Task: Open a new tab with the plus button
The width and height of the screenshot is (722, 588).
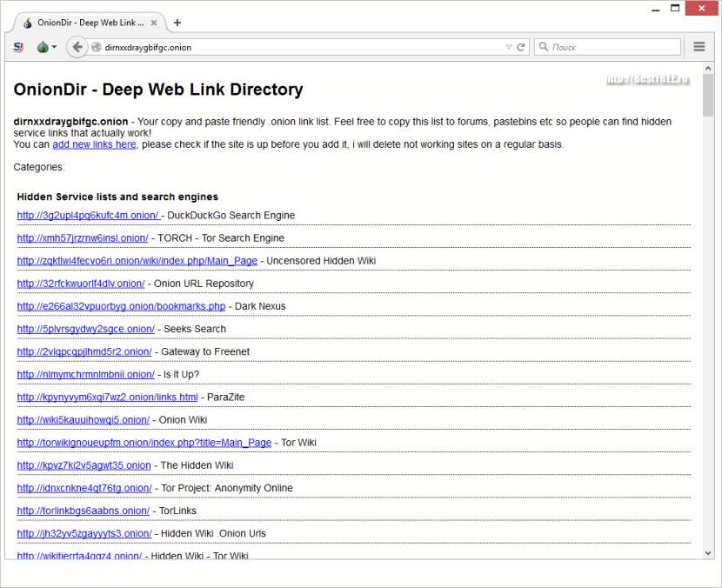Action: click(x=177, y=23)
